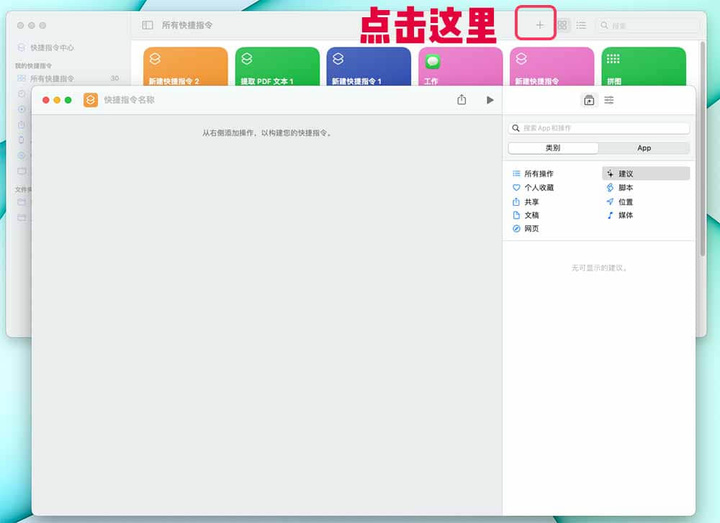The image size is (720, 523).
Task: Switch to the 类别 tab
Action: coord(553,148)
